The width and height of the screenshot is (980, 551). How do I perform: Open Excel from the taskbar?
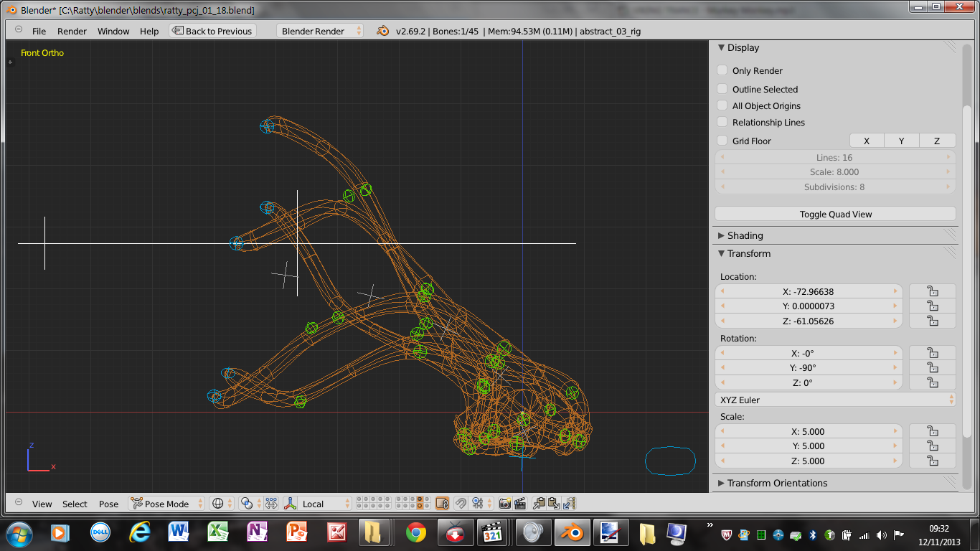217,533
